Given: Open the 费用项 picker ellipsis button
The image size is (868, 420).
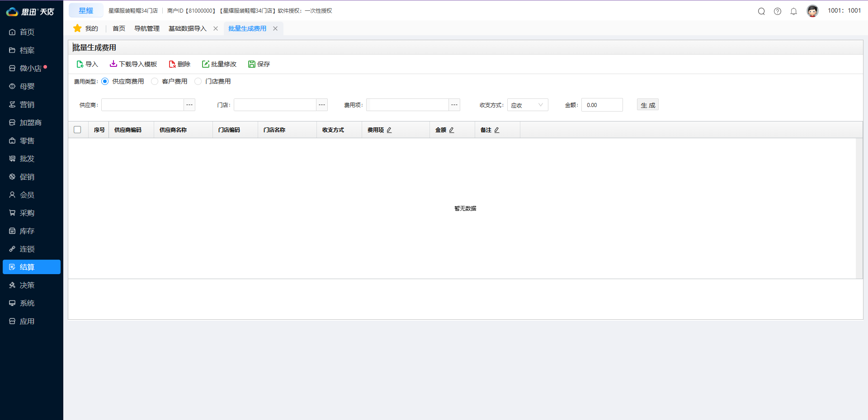Looking at the screenshot, I should [454, 105].
